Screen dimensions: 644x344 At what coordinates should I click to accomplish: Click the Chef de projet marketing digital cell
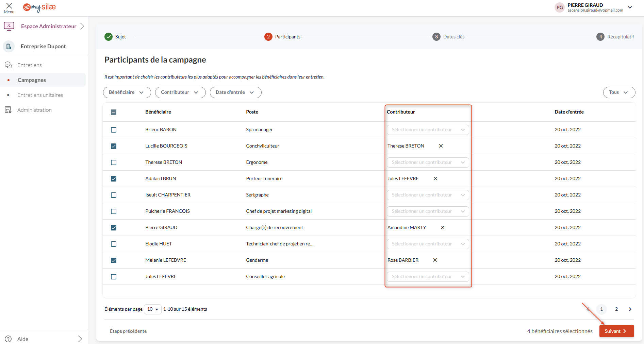[279, 211]
